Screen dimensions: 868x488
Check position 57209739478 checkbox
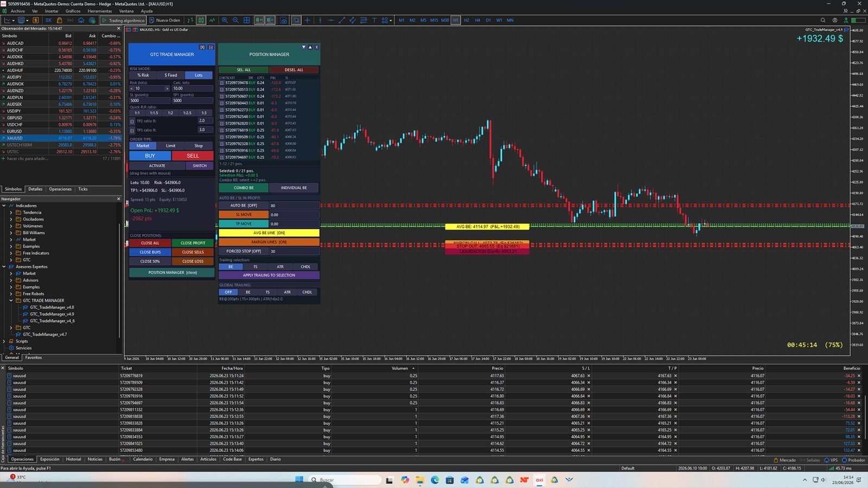click(x=221, y=83)
